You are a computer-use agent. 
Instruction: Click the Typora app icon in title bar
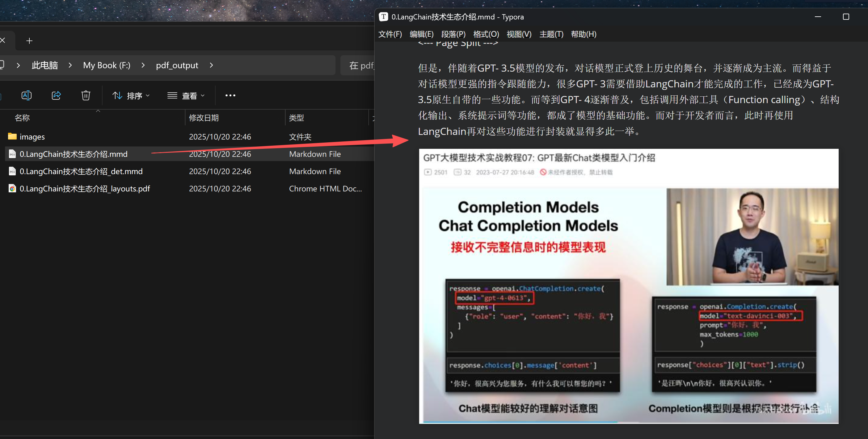click(383, 17)
